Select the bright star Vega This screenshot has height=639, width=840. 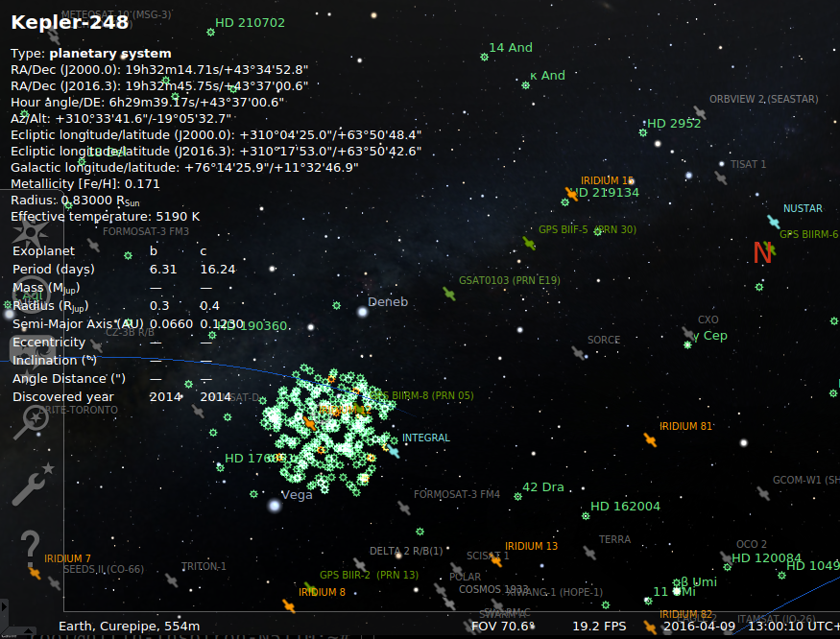pos(276,505)
